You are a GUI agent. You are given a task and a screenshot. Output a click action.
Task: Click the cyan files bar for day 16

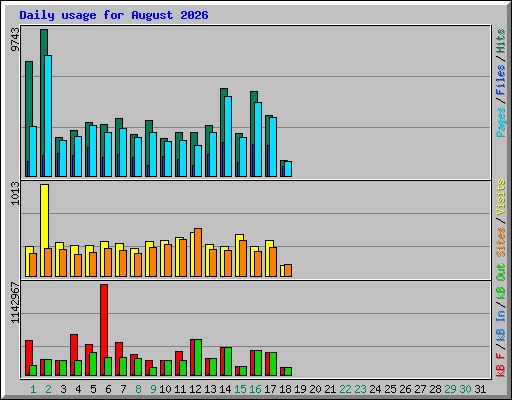(x=258, y=139)
